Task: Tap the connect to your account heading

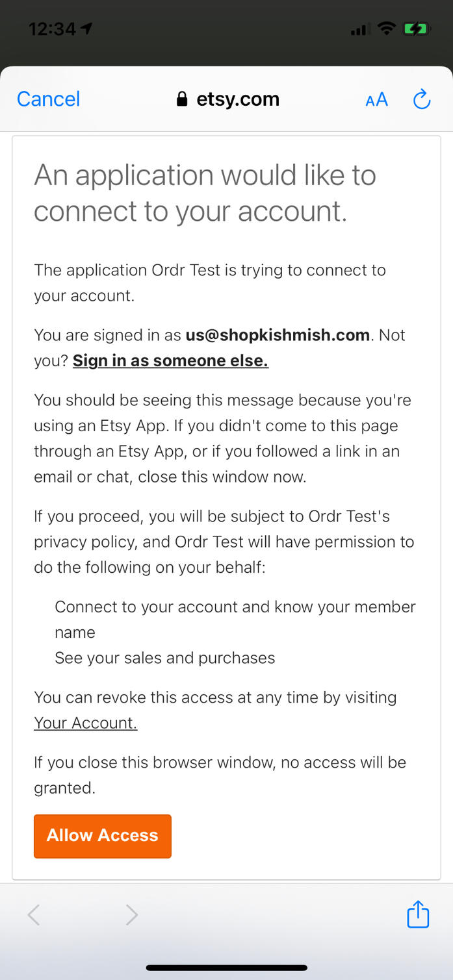Action: tap(205, 193)
